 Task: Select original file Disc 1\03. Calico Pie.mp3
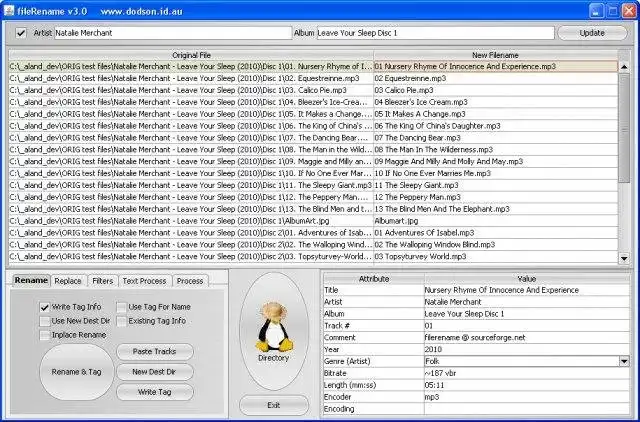click(x=191, y=90)
